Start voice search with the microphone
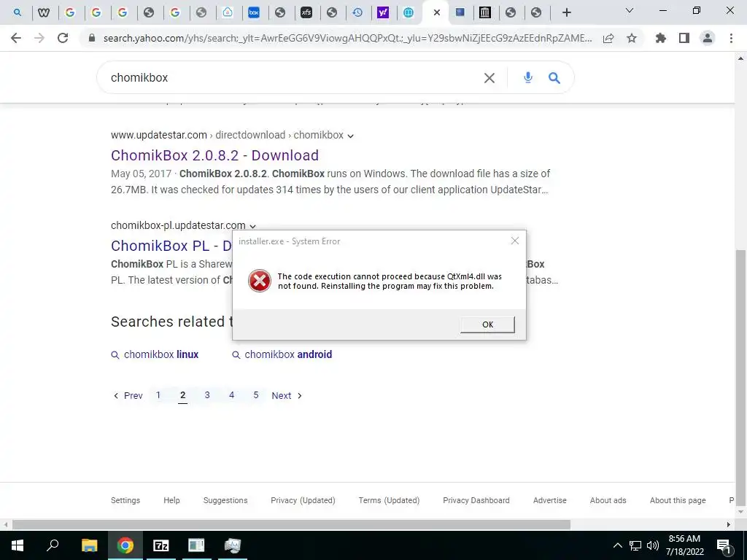 (528, 77)
